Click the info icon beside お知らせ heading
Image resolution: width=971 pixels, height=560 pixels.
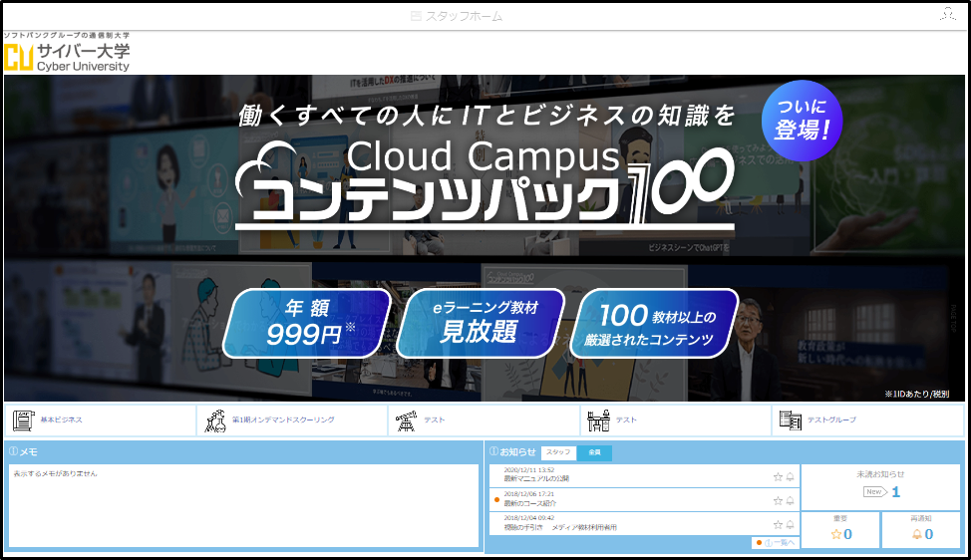[x=493, y=451]
